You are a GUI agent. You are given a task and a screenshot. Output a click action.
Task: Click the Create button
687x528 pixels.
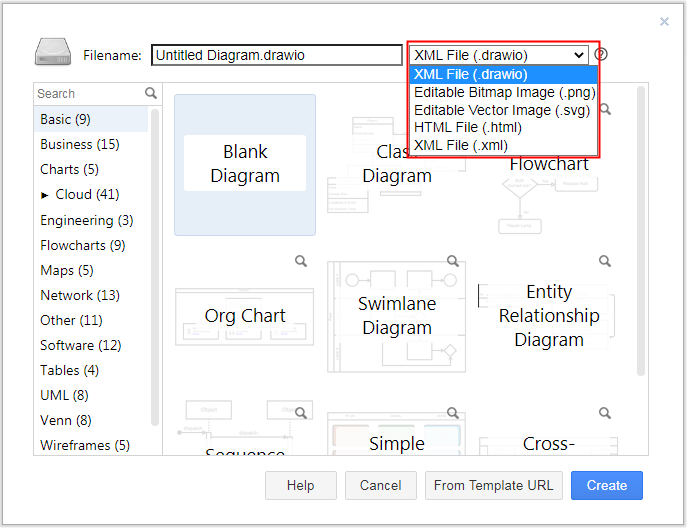point(606,486)
